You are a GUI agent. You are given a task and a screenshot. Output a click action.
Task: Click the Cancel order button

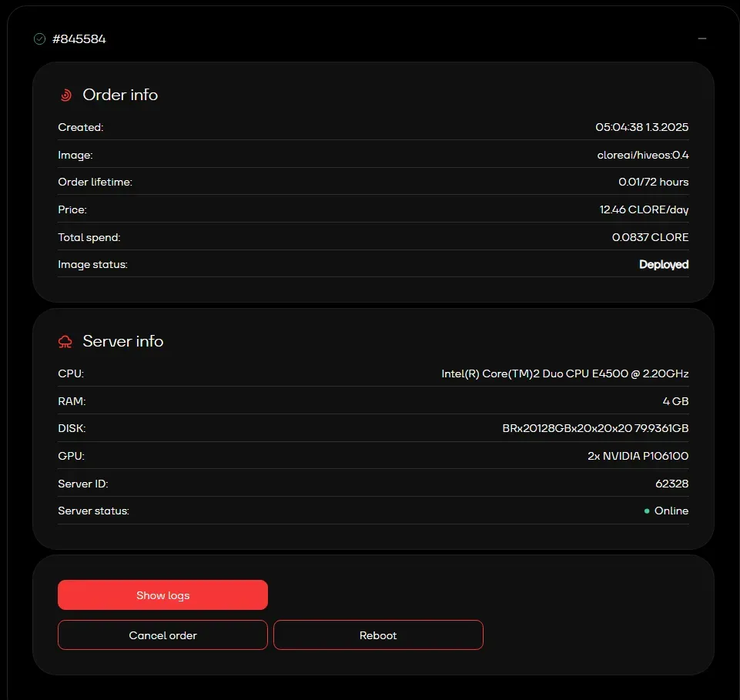(x=162, y=635)
